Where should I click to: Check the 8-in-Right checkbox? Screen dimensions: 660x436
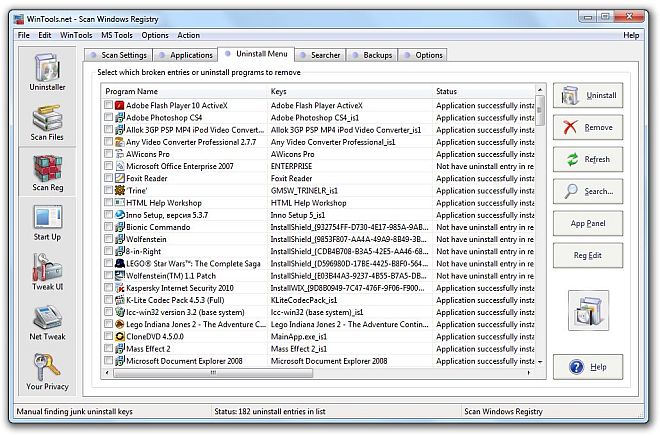108,251
